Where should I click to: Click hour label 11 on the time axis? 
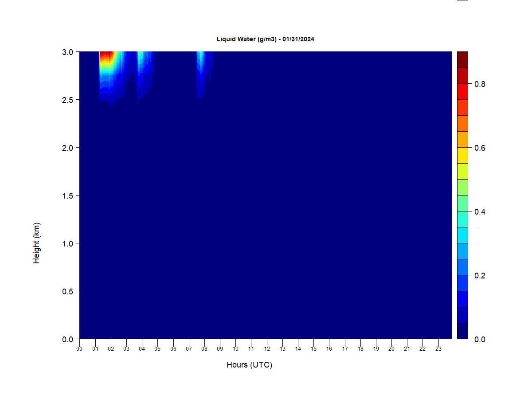(251, 349)
